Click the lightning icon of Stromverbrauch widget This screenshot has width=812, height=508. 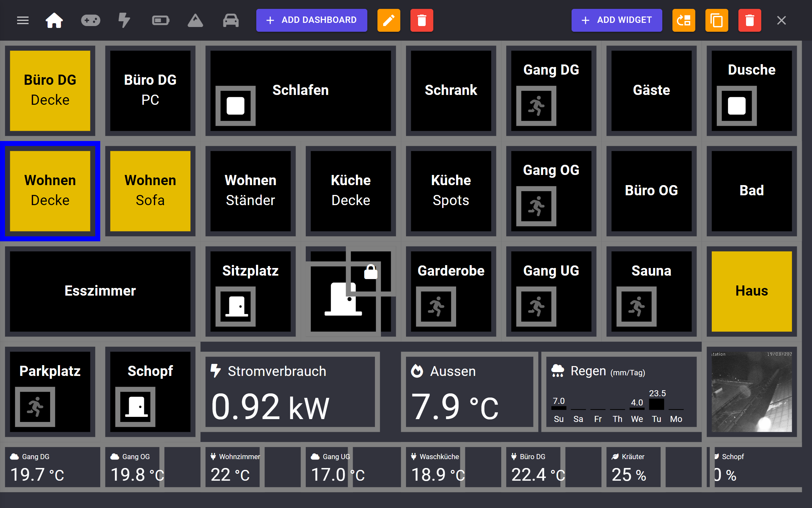[x=215, y=371]
